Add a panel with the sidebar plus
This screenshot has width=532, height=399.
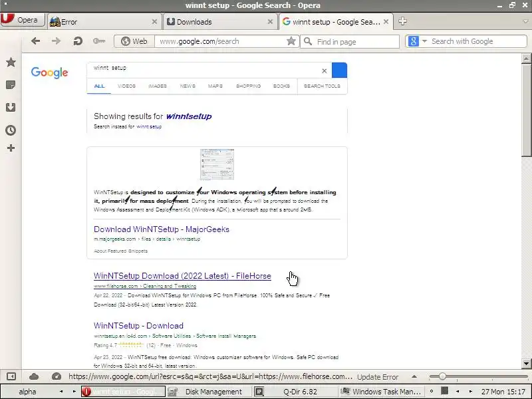[11, 148]
